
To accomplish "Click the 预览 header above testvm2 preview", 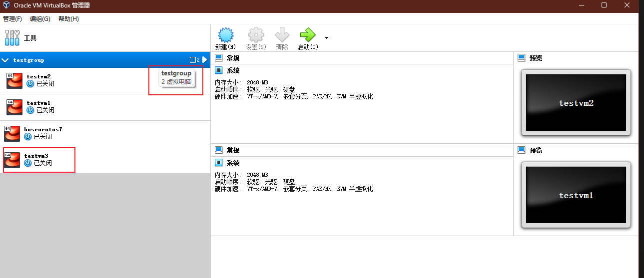I will 536,58.
